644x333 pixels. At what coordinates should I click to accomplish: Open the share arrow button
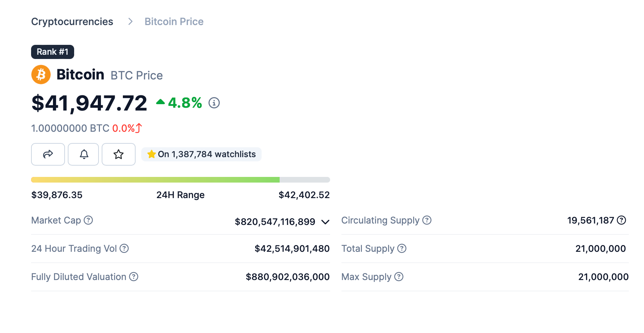point(48,154)
